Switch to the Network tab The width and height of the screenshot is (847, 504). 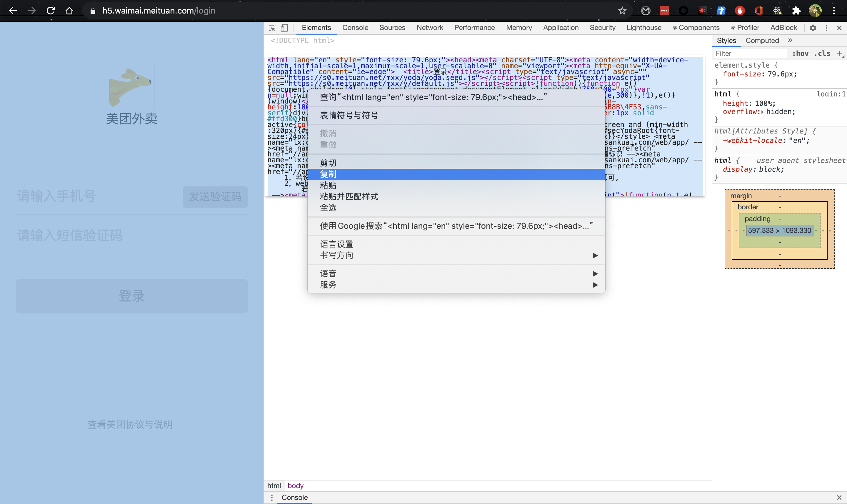coord(430,28)
